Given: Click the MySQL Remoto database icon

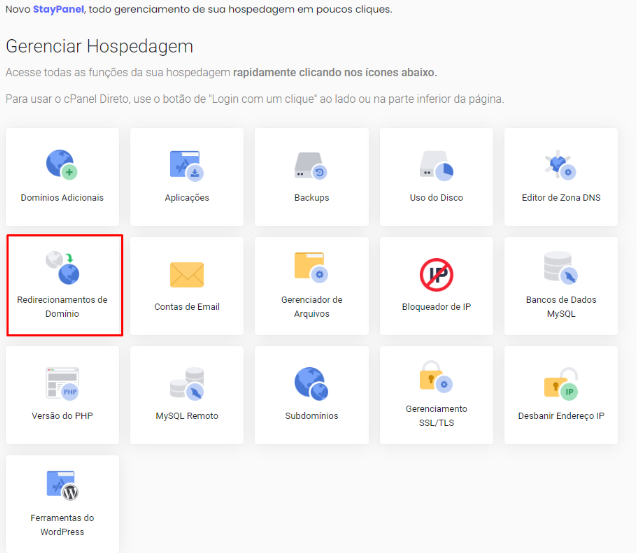Looking at the screenshot, I should [x=187, y=383].
